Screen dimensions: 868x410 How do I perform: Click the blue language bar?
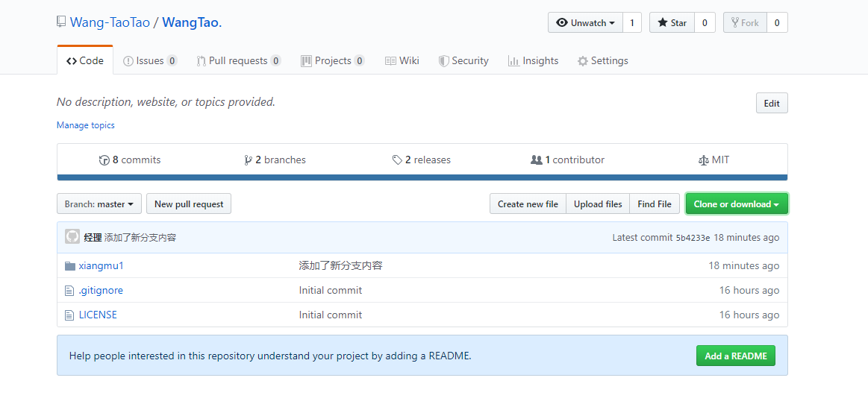[422, 177]
